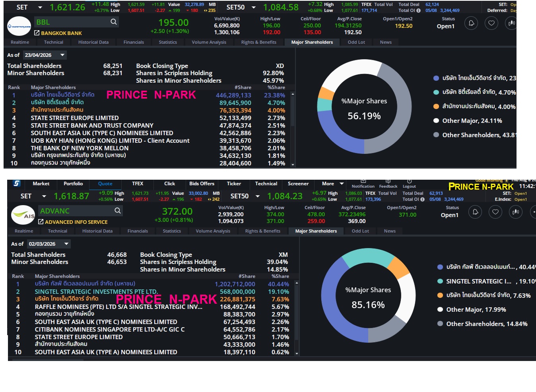The height and width of the screenshot is (392, 536).
Task: Open the More menu dropdown
Action: point(332,184)
